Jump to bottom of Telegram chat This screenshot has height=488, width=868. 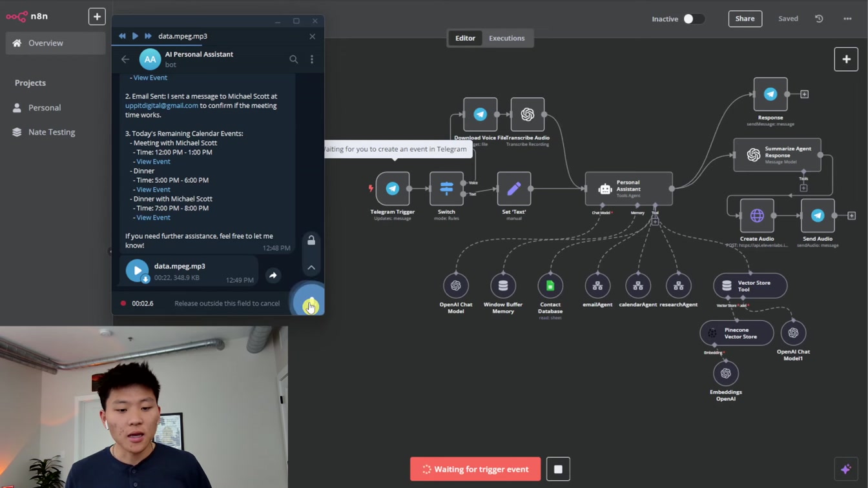(311, 267)
